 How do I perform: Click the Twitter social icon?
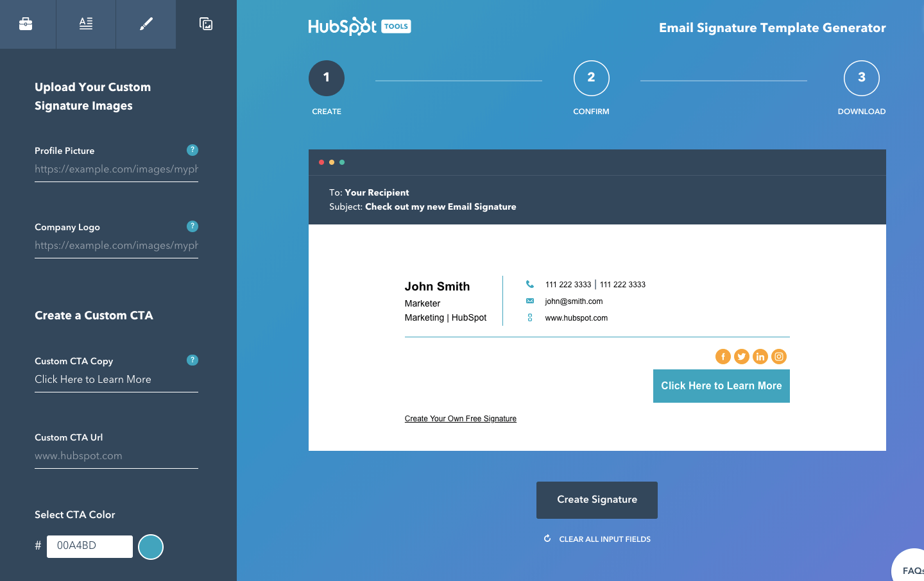(742, 357)
